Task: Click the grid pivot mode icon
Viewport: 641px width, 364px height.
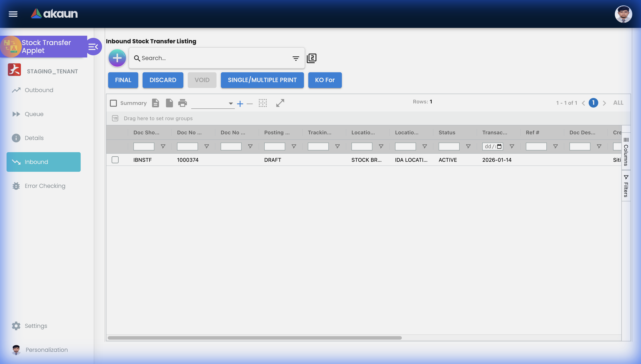Action: [263, 103]
